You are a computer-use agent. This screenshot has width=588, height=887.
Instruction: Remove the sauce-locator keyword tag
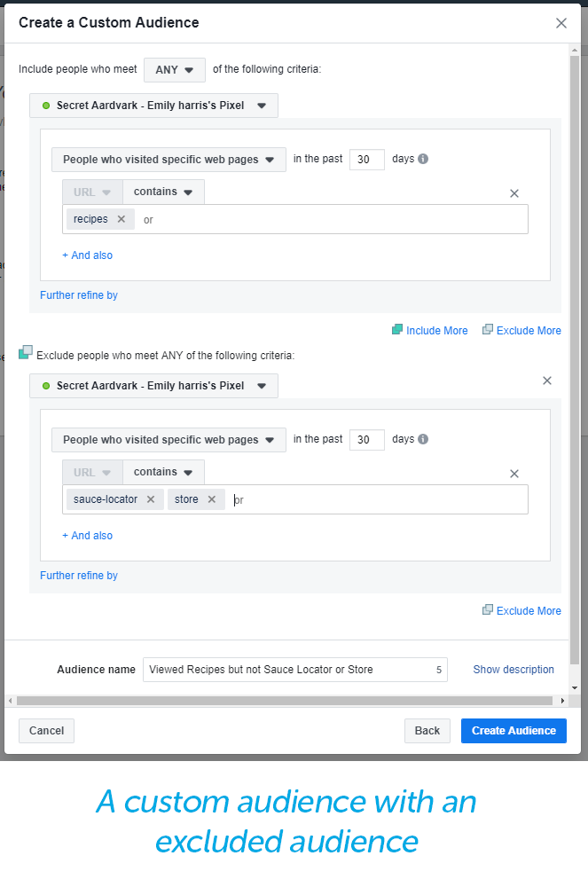[x=150, y=498]
